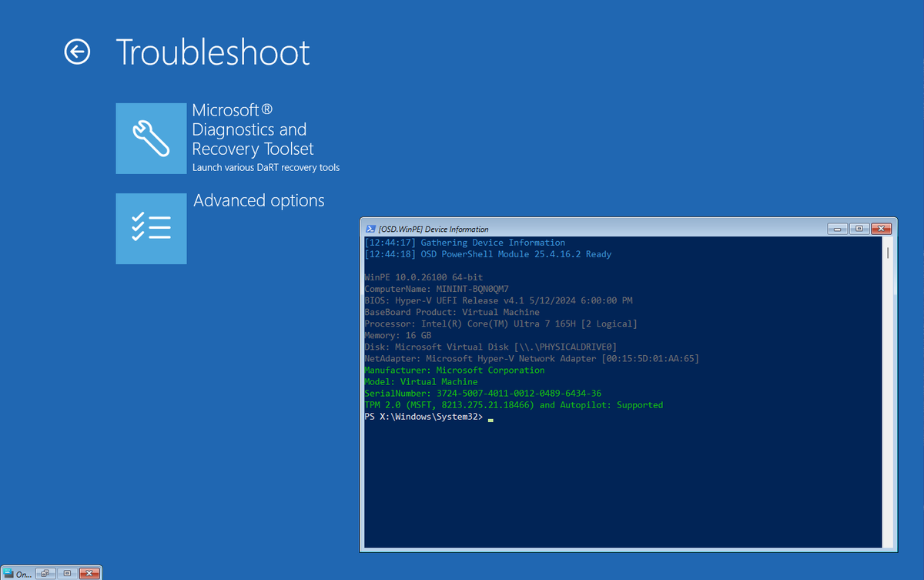Click the 'Model: Virtual Machine' line

pyautogui.click(x=421, y=381)
